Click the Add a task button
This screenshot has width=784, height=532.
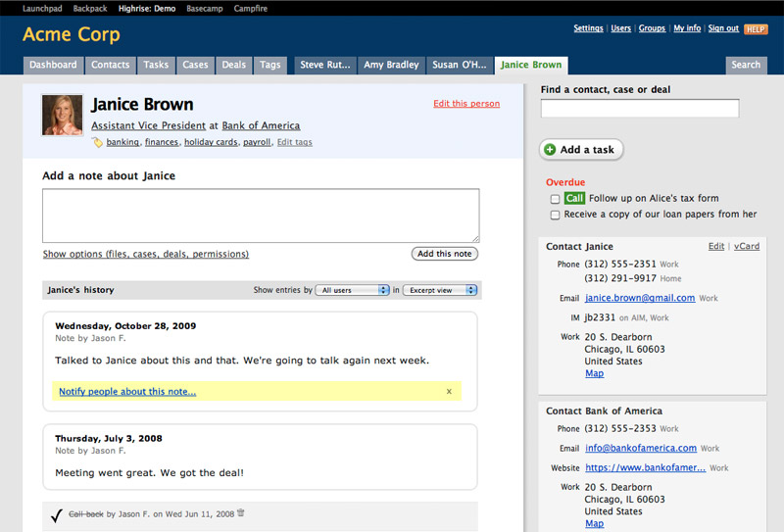pos(581,150)
